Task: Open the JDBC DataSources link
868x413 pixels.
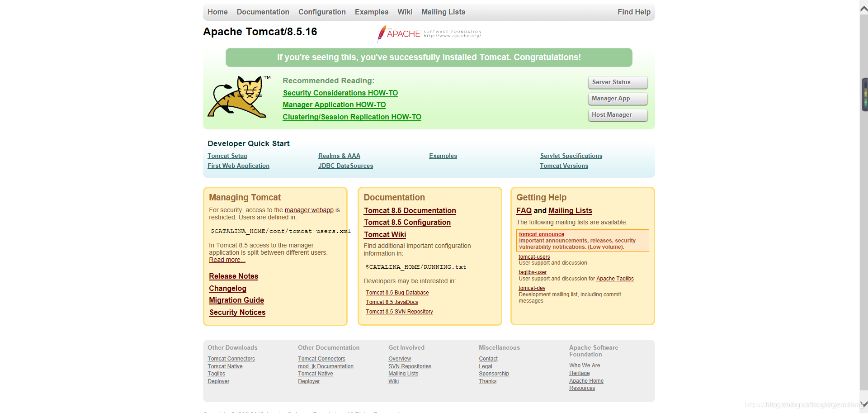Action: coord(345,166)
